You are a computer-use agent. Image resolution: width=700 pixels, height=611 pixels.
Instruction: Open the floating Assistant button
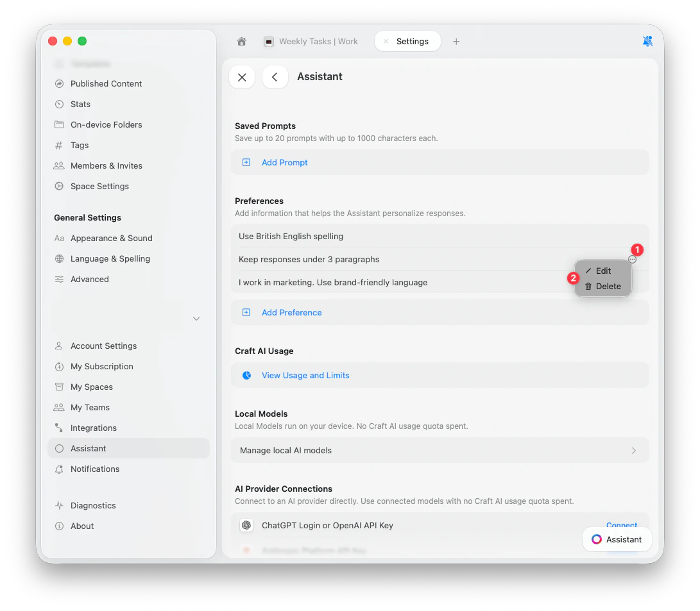(x=617, y=540)
